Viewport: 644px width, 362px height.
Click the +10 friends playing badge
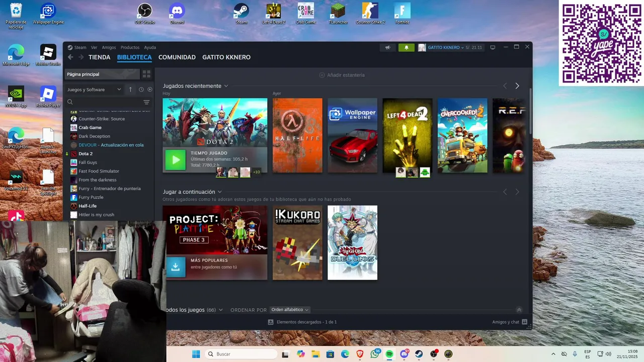256,172
